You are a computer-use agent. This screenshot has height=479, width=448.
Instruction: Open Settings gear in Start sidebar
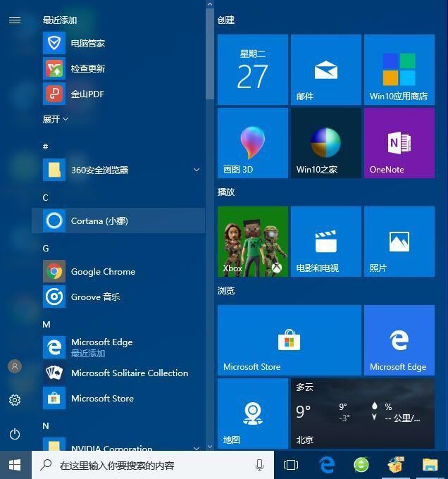tap(15, 400)
